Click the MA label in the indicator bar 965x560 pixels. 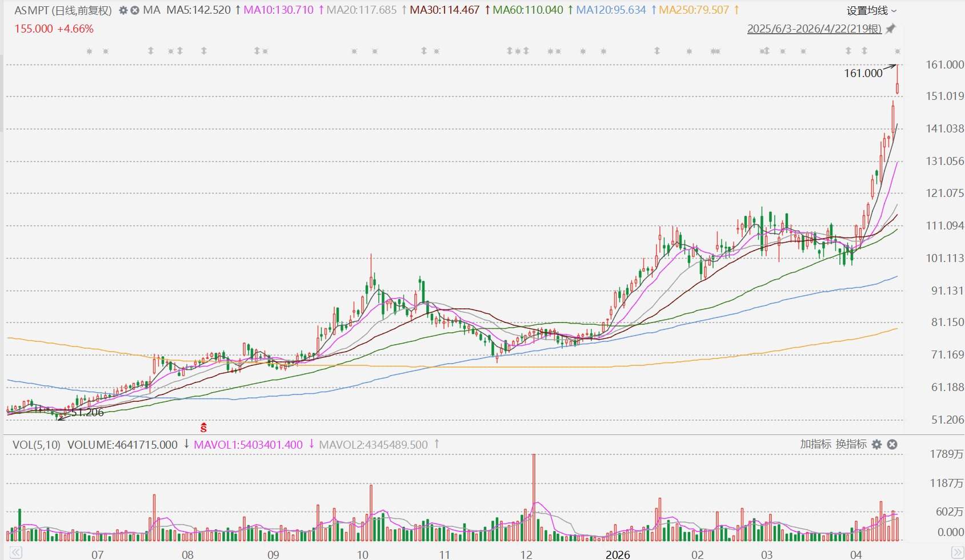[x=152, y=10]
